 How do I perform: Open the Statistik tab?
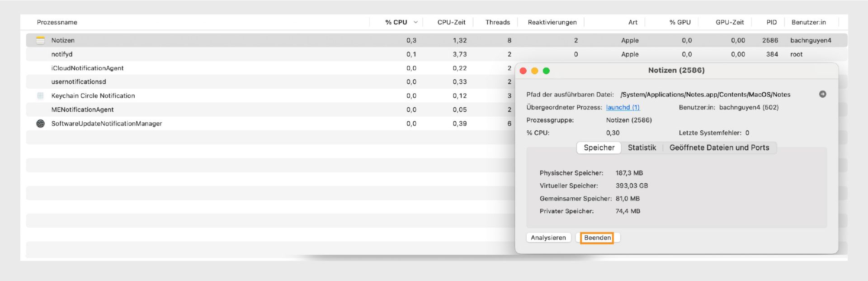[642, 148]
